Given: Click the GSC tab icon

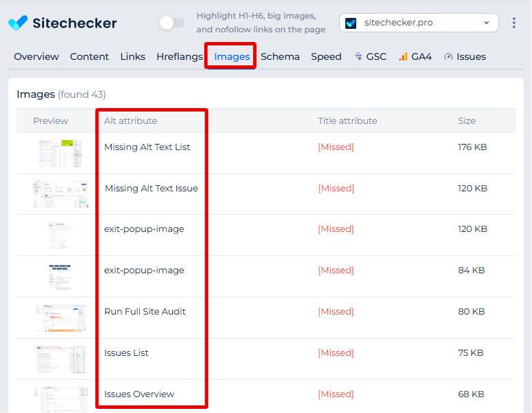Looking at the screenshot, I should (x=358, y=56).
